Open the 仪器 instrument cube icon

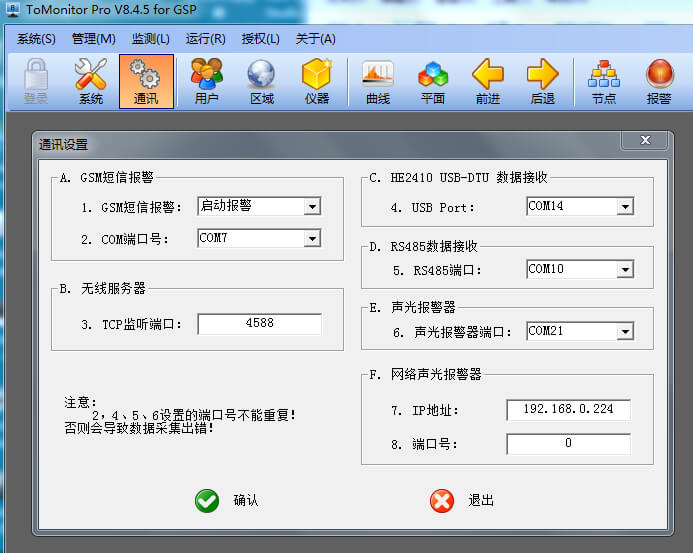point(317,80)
